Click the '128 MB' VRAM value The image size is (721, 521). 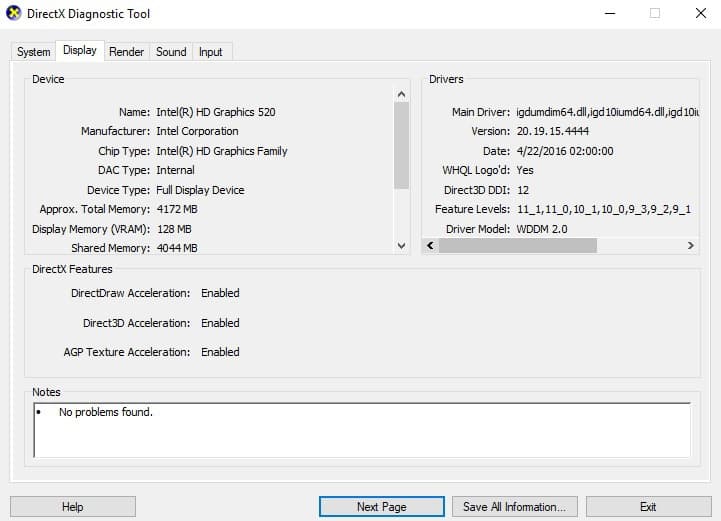[x=174, y=229]
